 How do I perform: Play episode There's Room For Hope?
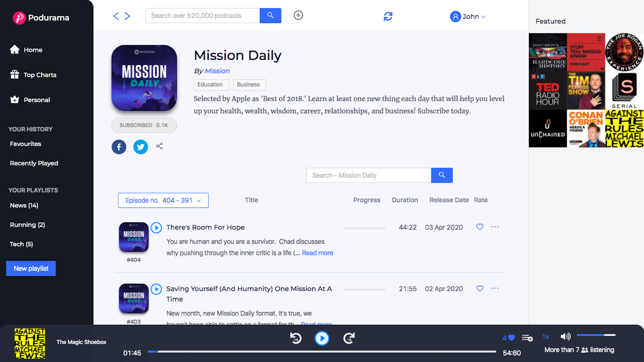(156, 228)
